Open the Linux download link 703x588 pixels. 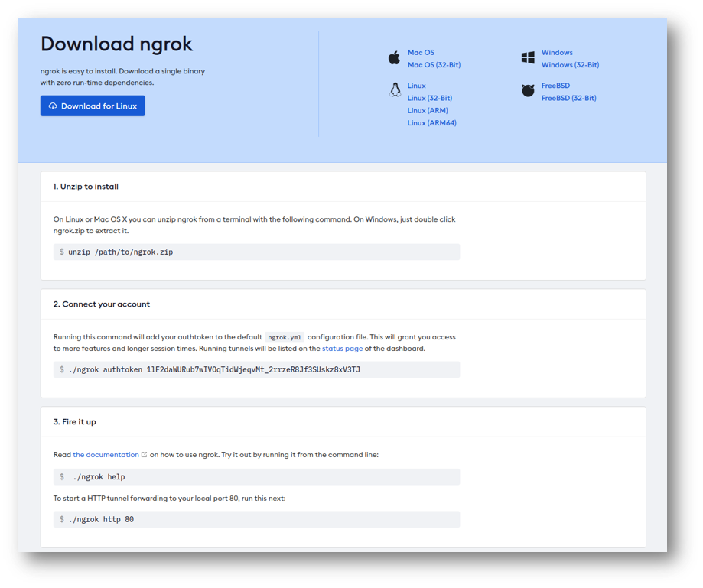(416, 86)
